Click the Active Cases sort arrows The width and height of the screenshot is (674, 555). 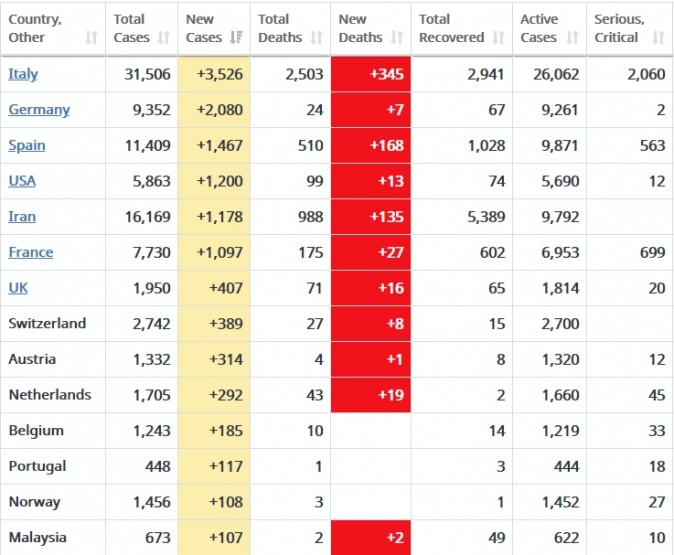(x=571, y=38)
